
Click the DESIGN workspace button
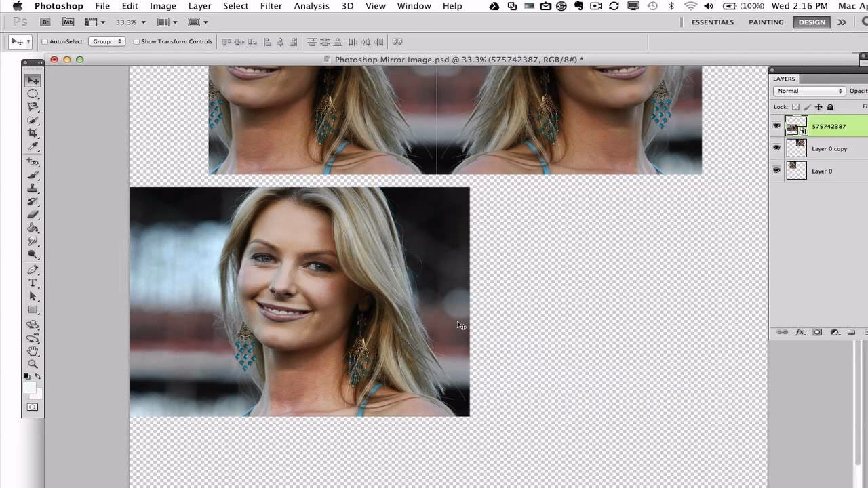click(811, 22)
